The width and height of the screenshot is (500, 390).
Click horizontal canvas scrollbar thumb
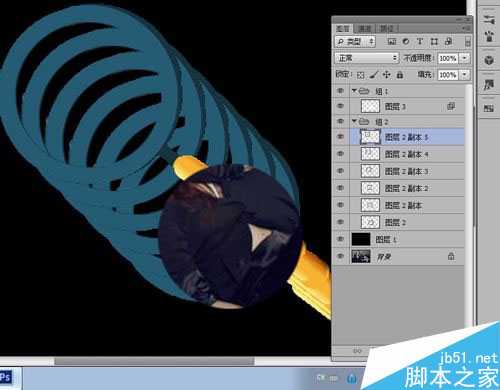coord(154,361)
